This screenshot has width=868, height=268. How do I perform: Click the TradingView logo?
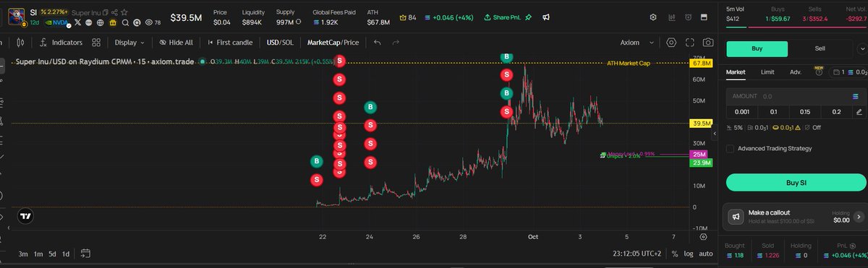coord(25,215)
